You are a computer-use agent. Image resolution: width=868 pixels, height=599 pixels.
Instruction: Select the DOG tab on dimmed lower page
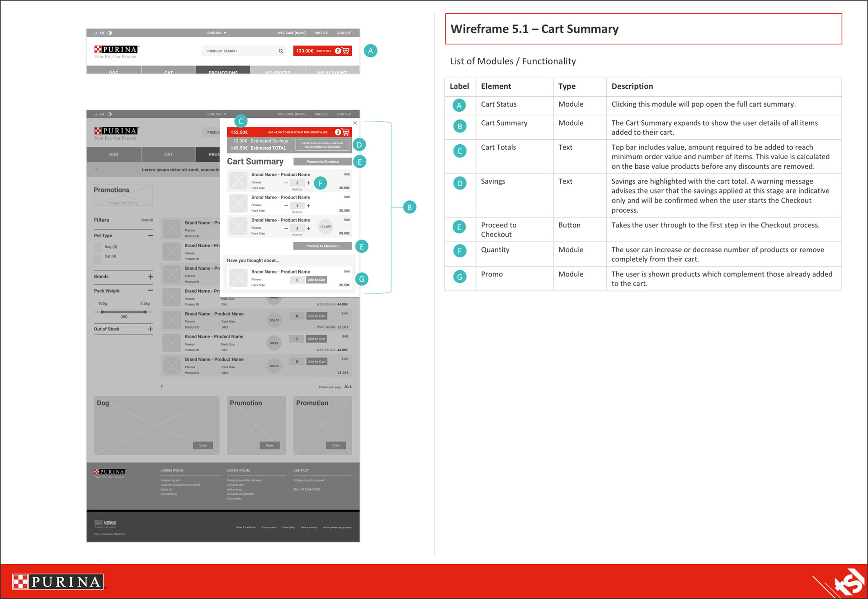pyautogui.click(x=113, y=155)
